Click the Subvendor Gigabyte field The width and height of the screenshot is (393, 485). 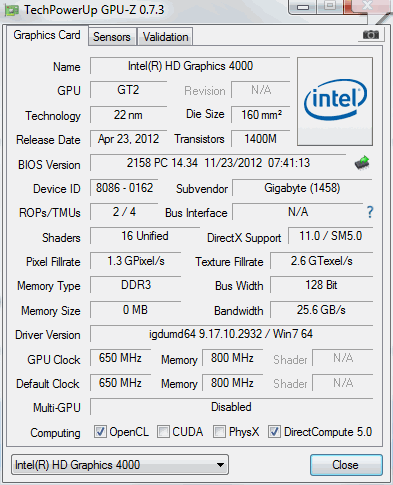coord(302,188)
